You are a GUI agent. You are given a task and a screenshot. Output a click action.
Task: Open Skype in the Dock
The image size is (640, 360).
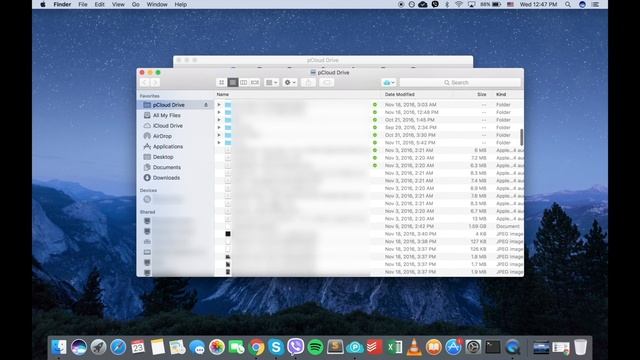pyautogui.click(x=276, y=347)
